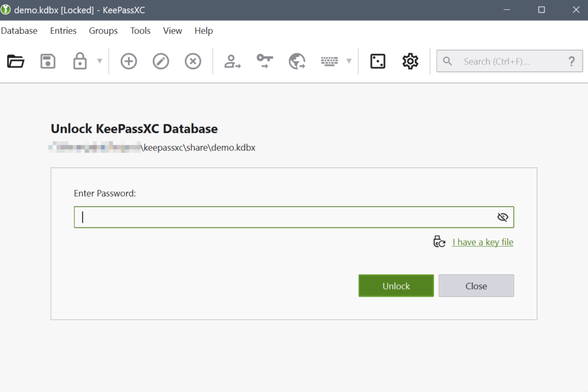Click the Copy Password key icon
Image resolution: width=588 pixels, height=392 pixels.
265,61
